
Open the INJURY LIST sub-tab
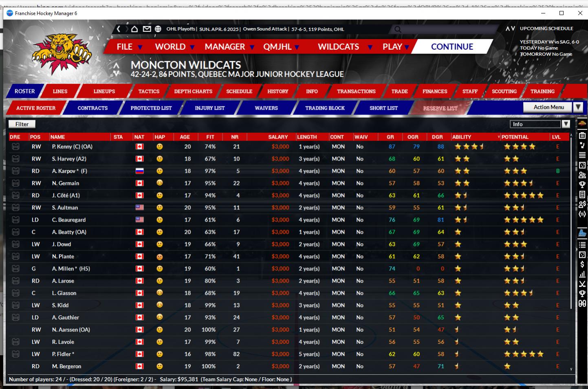[209, 108]
